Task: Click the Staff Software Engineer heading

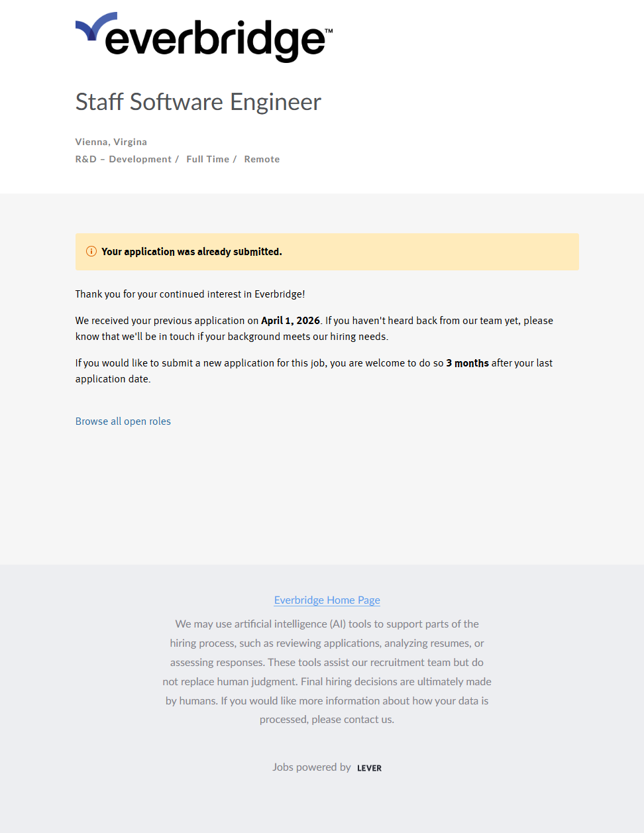Action: pos(198,102)
